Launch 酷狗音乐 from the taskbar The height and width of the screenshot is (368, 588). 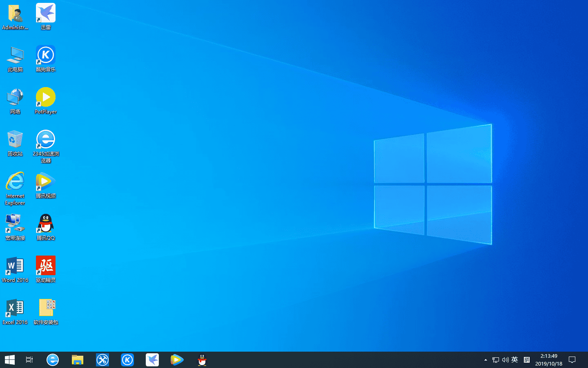[x=127, y=360]
